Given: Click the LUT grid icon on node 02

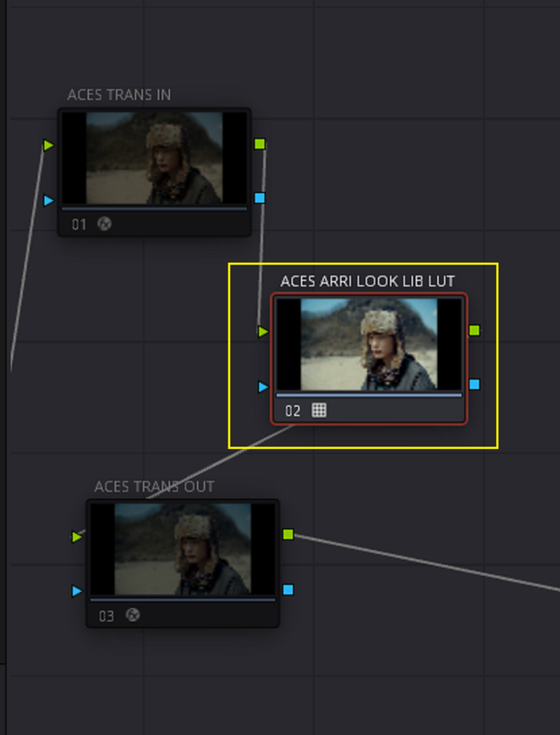Looking at the screenshot, I should pos(319,410).
